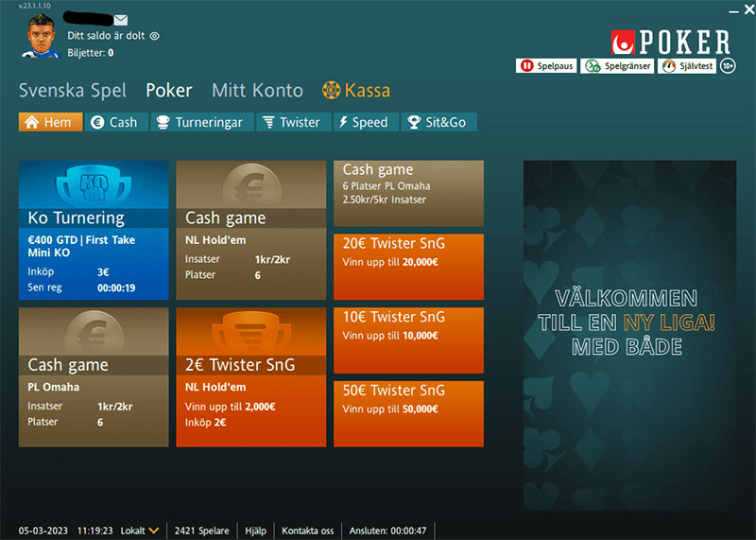Switch to the Hem tab

(x=51, y=122)
